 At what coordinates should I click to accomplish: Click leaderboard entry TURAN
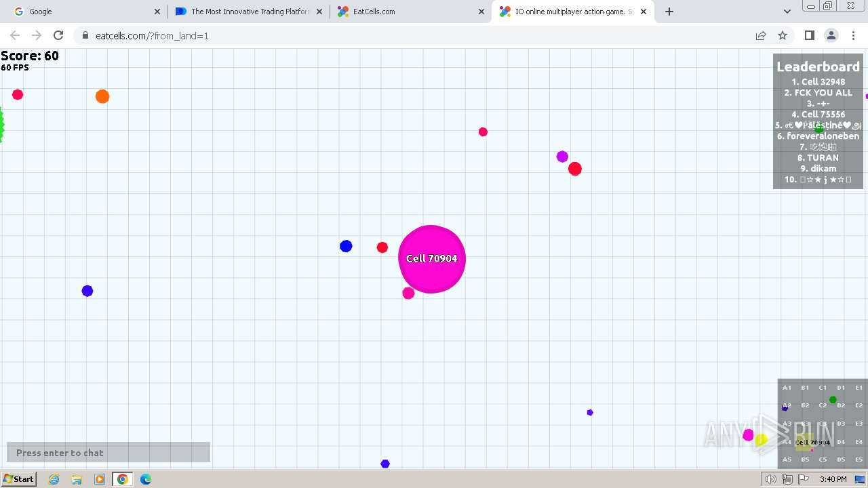coord(818,157)
